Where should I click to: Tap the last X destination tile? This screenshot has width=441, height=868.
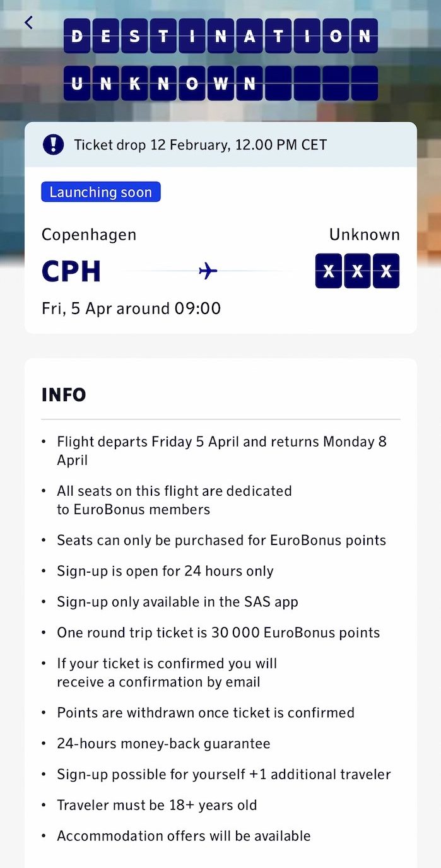(386, 271)
